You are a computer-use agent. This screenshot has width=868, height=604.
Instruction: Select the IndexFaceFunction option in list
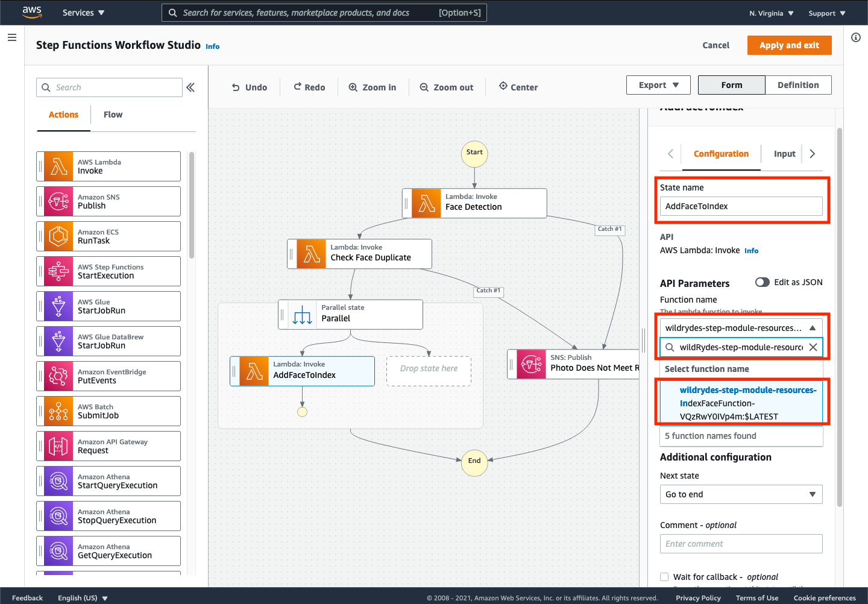(x=741, y=403)
